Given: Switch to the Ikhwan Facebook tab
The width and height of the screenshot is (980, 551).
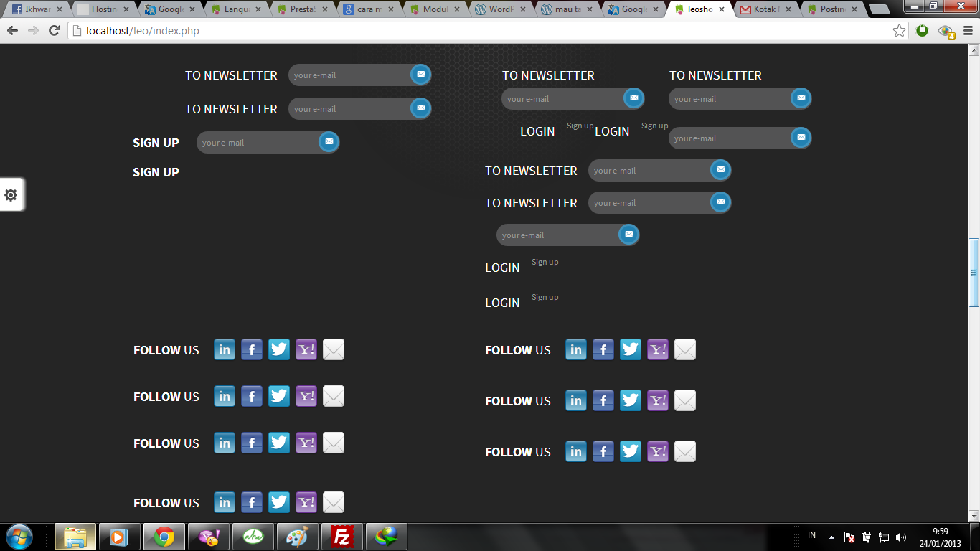Looking at the screenshot, I should click(37, 9).
